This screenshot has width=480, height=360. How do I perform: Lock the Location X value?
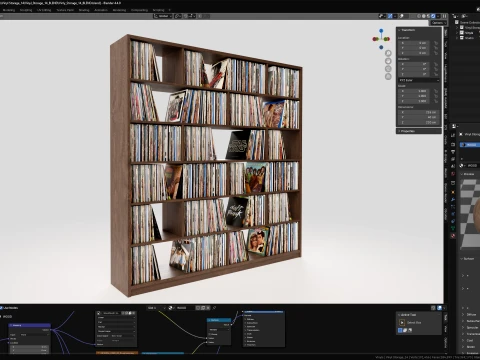click(x=436, y=43)
